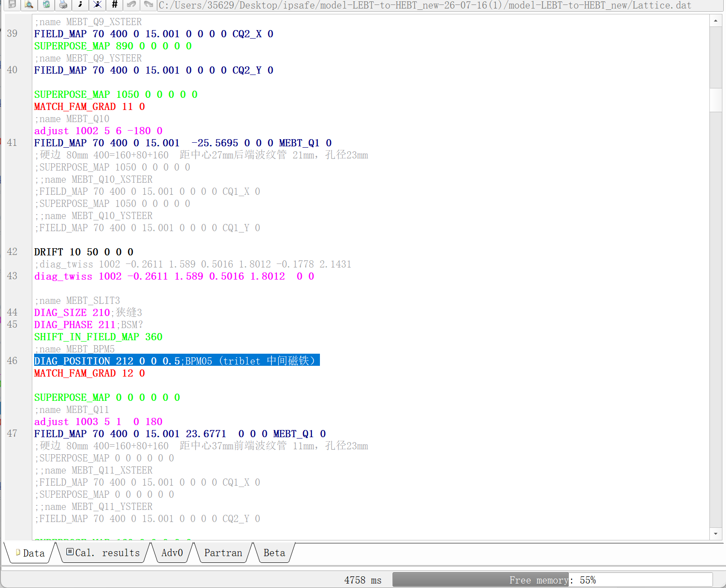Click the Free memory progress bar

coord(552,579)
